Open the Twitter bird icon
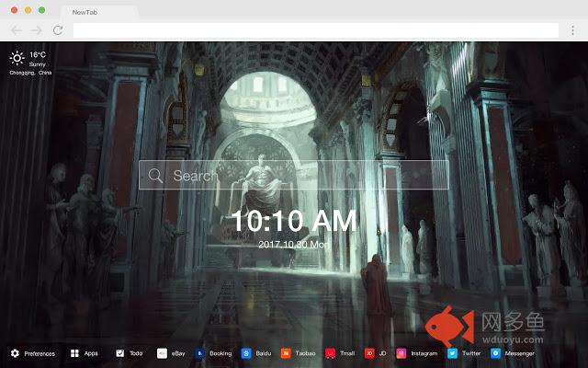Image resolution: width=588 pixels, height=368 pixels. click(x=452, y=353)
